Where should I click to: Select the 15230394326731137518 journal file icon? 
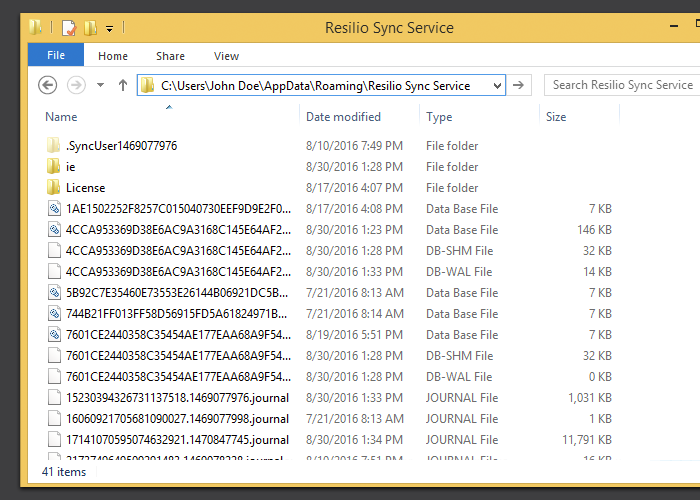(x=54, y=397)
